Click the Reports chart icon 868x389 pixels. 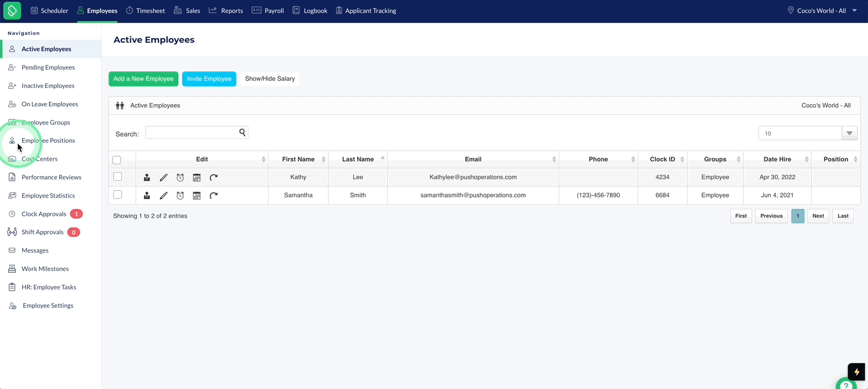[213, 10]
